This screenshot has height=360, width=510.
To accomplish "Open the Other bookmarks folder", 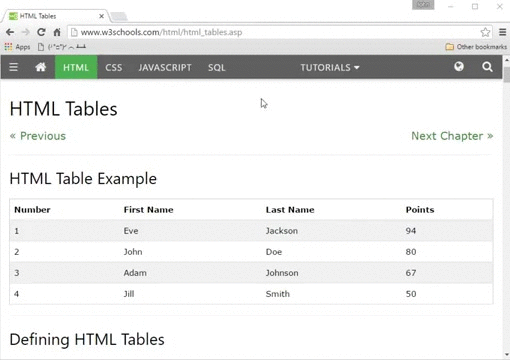I will (476, 47).
